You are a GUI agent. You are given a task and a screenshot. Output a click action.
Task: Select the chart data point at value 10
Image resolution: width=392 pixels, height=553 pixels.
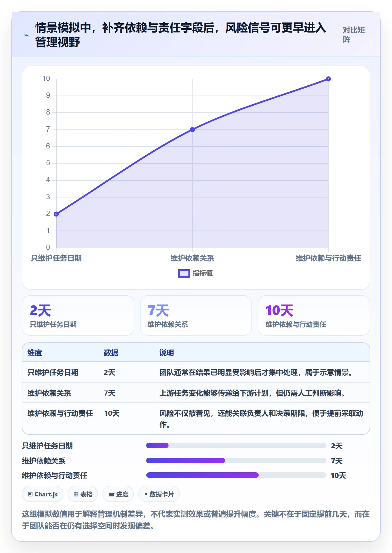[328, 79]
